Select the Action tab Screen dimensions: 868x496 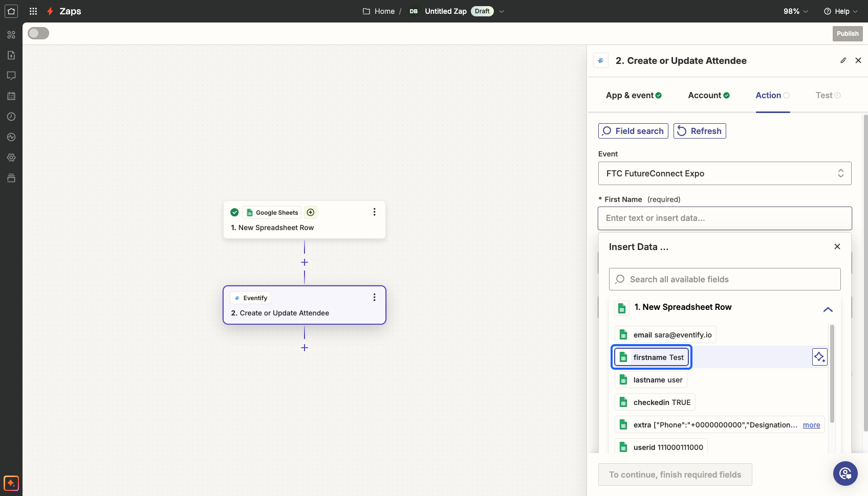coord(772,95)
